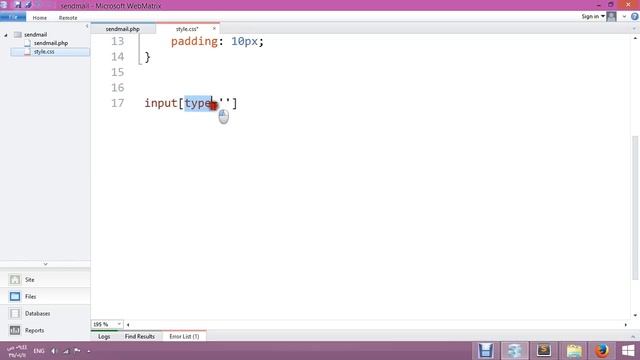Click the sendmail folder icon
The image size is (640, 360).
pos(18,35)
